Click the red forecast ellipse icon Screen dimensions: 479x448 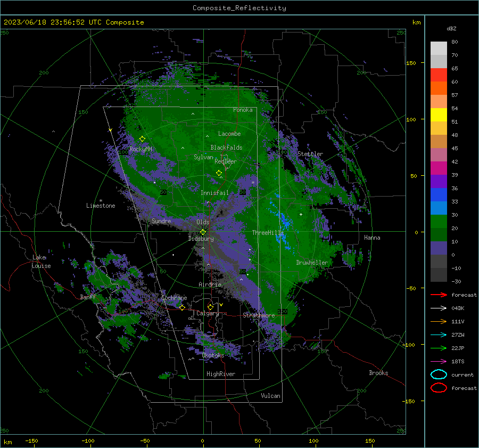pos(439,388)
